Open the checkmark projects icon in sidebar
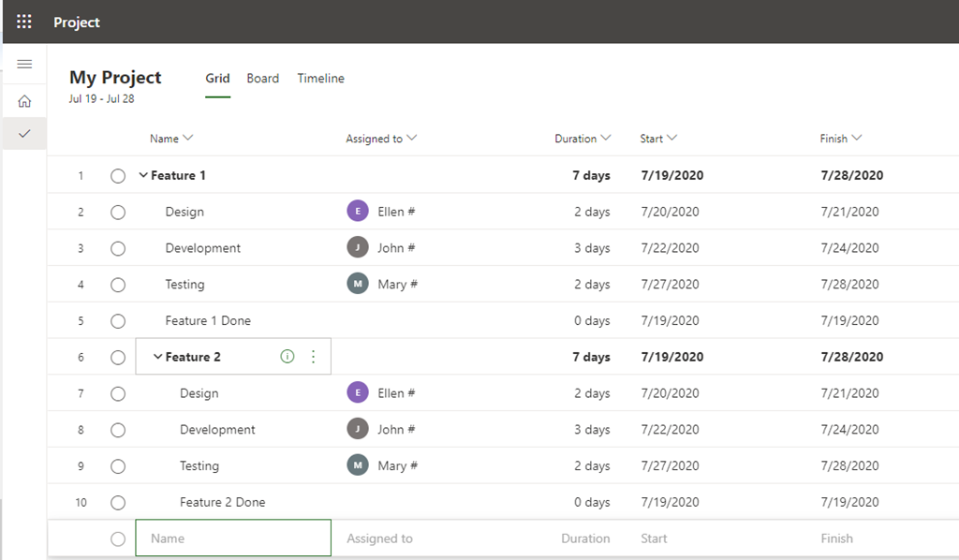The height and width of the screenshot is (560, 959). coord(24,134)
